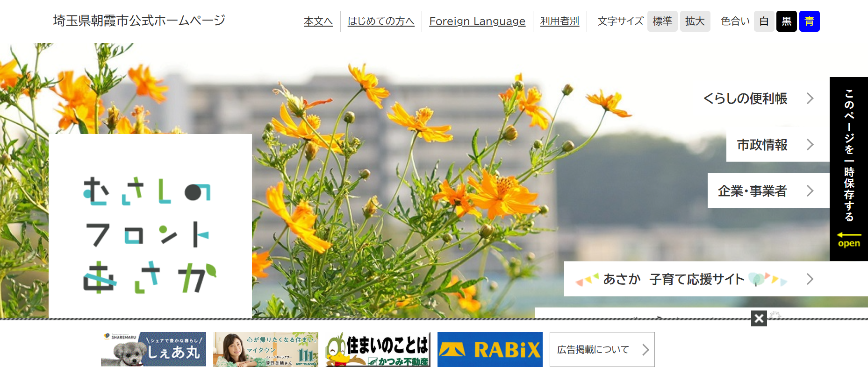Open the かつみ不動産 ad banner
Image resolution: width=868 pixels, height=381 pixels.
coord(378,349)
